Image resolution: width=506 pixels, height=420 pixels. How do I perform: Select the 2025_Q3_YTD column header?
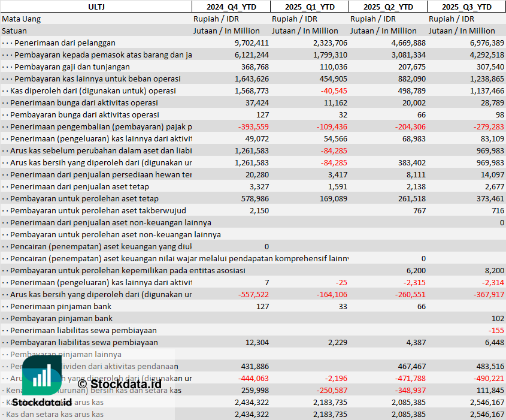[x=466, y=7]
